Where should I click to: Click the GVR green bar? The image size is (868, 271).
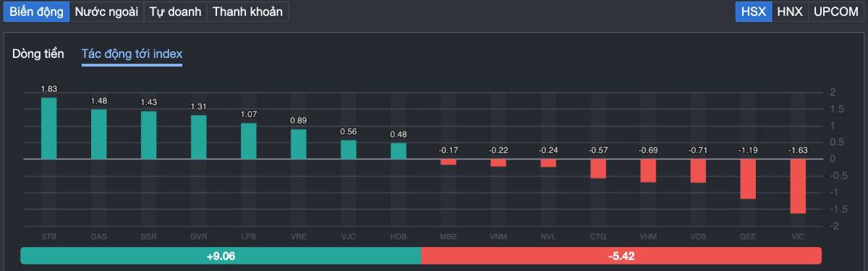click(199, 137)
